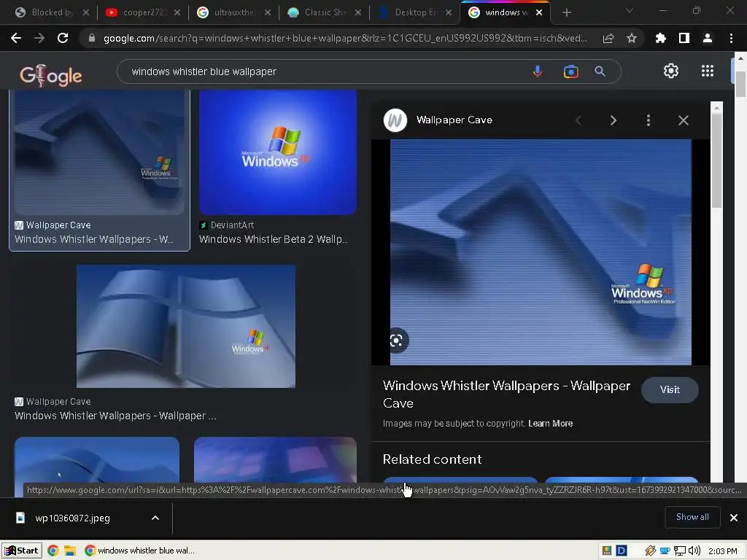Share this page from the address bar
Screen dimensions: 747x560
click(x=608, y=38)
